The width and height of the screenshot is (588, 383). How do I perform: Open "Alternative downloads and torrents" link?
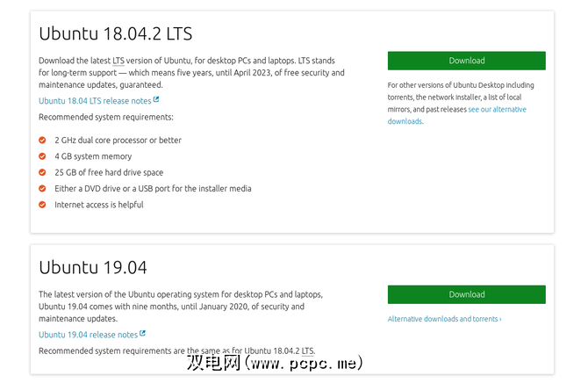[x=444, y=319]
